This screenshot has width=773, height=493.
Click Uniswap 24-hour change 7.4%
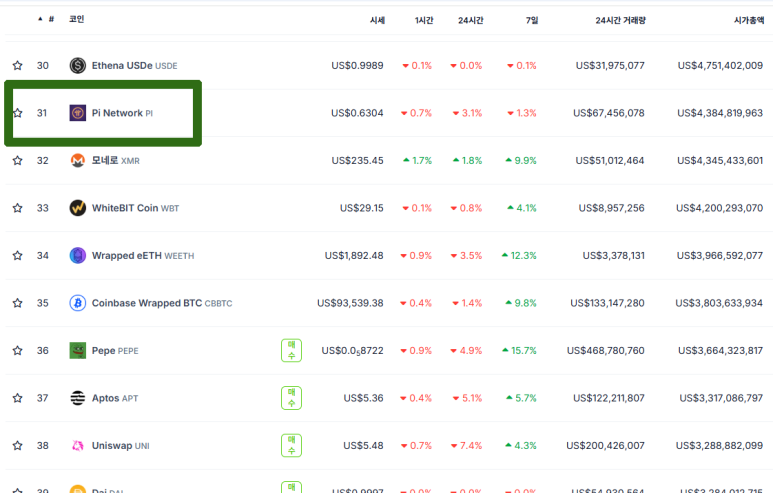466,446
